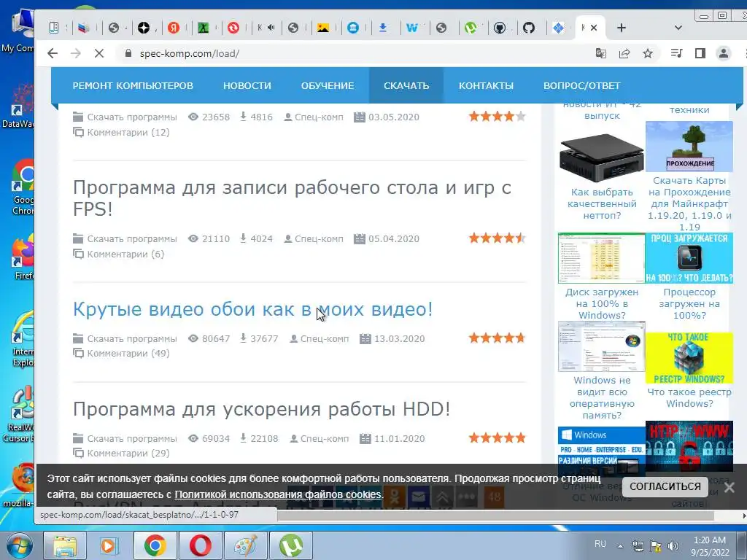The image size is (747, 560).
Task: Rate the HDD program post with stars
Action: pyautogui.click(x=497, y=437)
